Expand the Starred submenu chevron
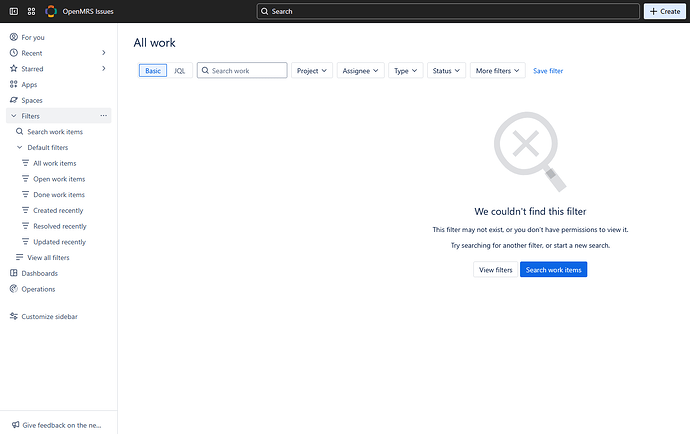The height and width of the screenshot is (434, 690). [x=104, y=69]
